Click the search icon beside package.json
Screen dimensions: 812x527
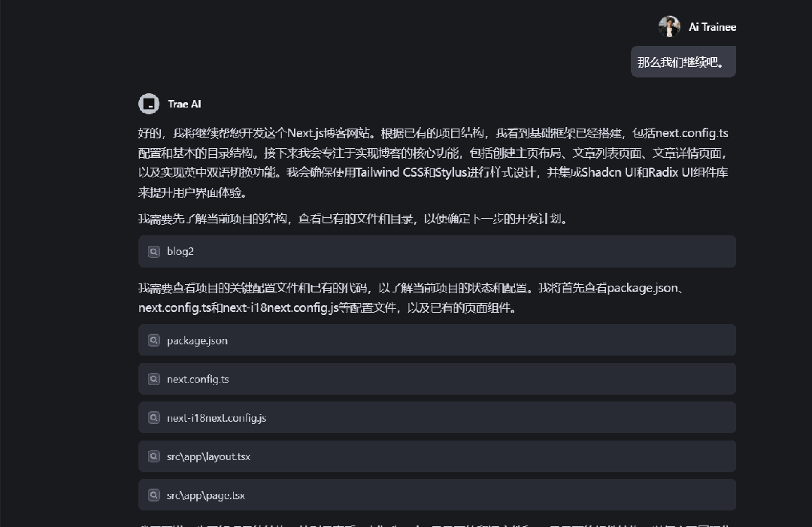tap(154, 340)
